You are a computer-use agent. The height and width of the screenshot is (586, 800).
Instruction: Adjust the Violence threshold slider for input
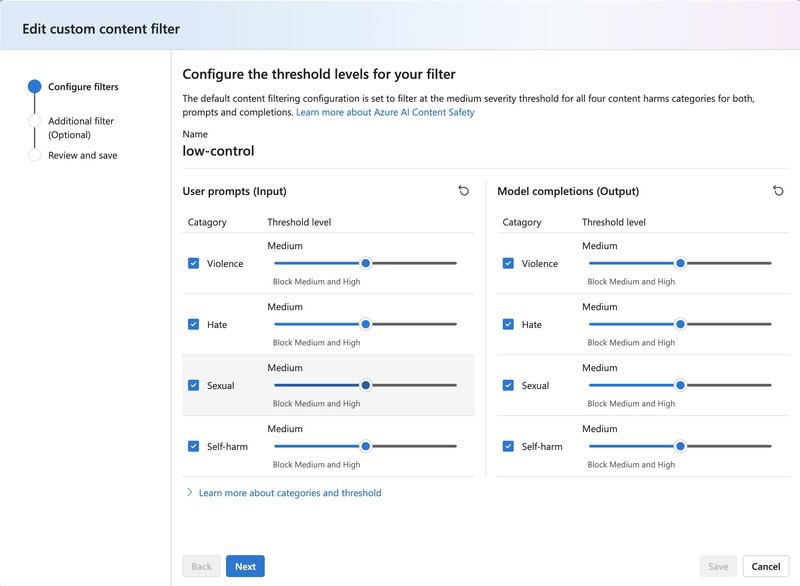366,263
